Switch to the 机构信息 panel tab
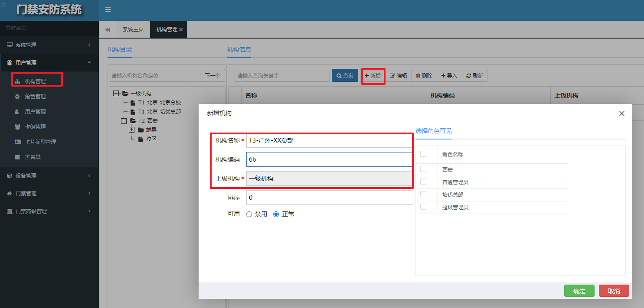 (x=239, y=49)
